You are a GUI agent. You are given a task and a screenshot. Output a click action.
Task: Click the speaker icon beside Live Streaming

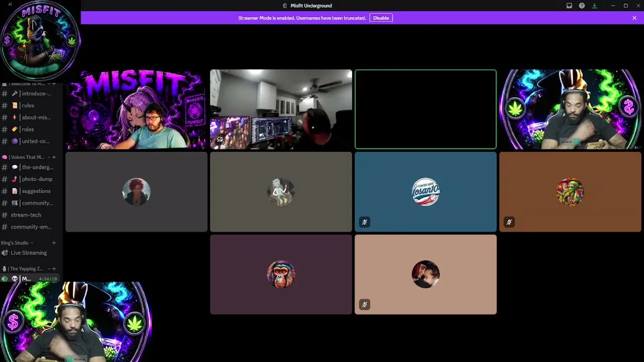pos(5,253)
